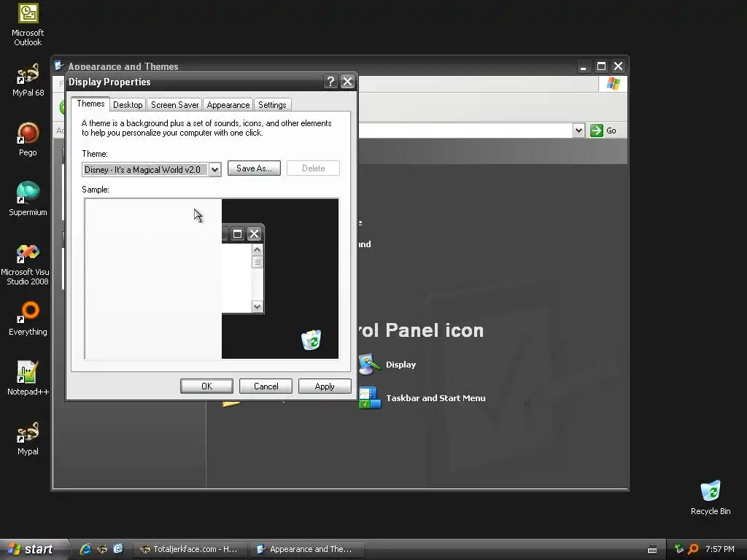Select the Notepad++ desktop shortcut
The height and width of the screenshot is (560, 747).
tap(28, 378)
